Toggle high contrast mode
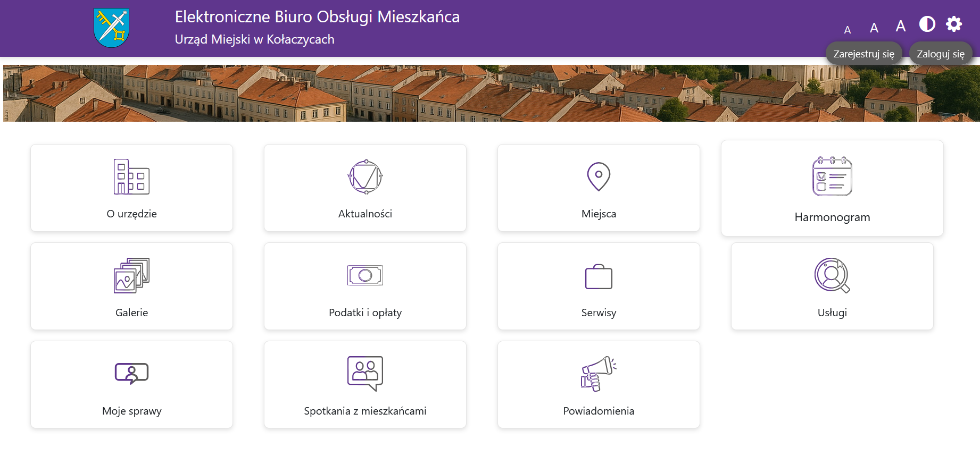980x464 pixels. (x=927, y=24)
